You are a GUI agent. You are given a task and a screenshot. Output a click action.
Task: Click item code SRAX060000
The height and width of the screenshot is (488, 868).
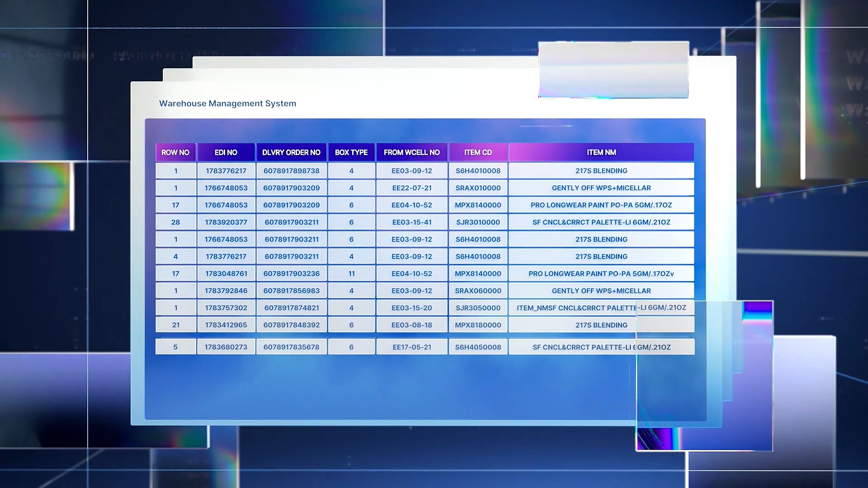coord(478,291)
